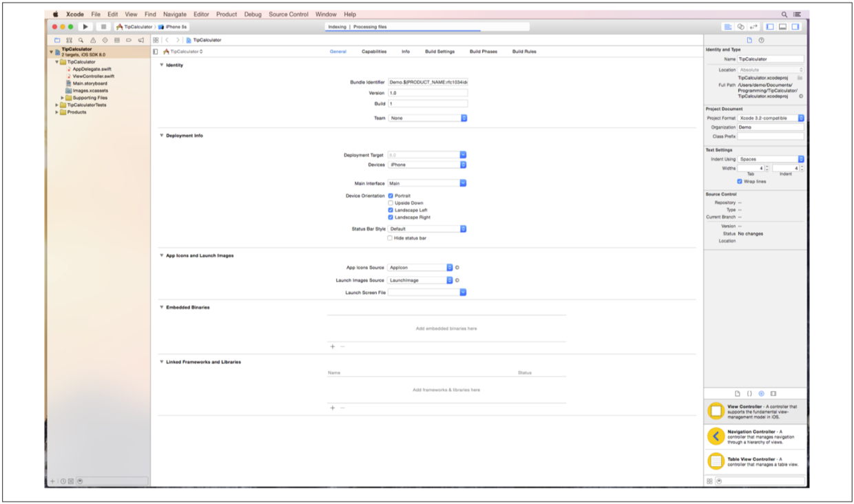
Task: Open the Product menu
Action: (x=226, y=14)
